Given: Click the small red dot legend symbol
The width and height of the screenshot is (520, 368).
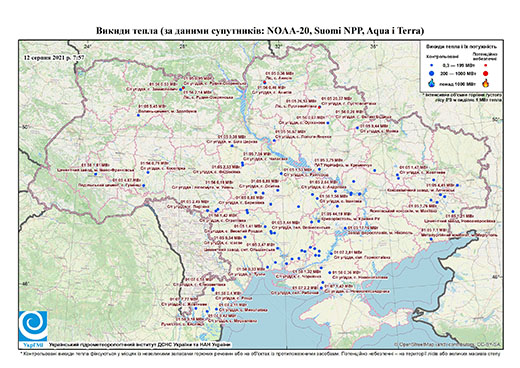Looking at the screenshot, I should pyautogui.click(x=485, y=66).
